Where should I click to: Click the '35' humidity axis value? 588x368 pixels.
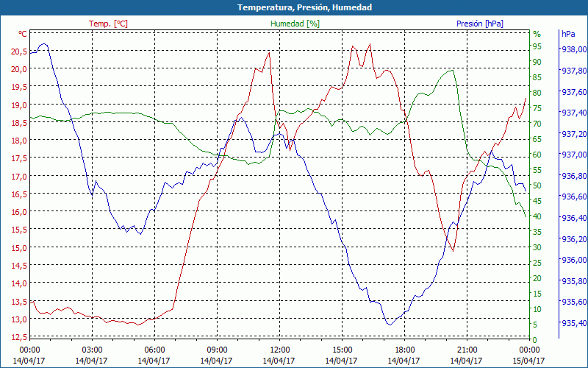pyautogui.click(x=537, y=232)
